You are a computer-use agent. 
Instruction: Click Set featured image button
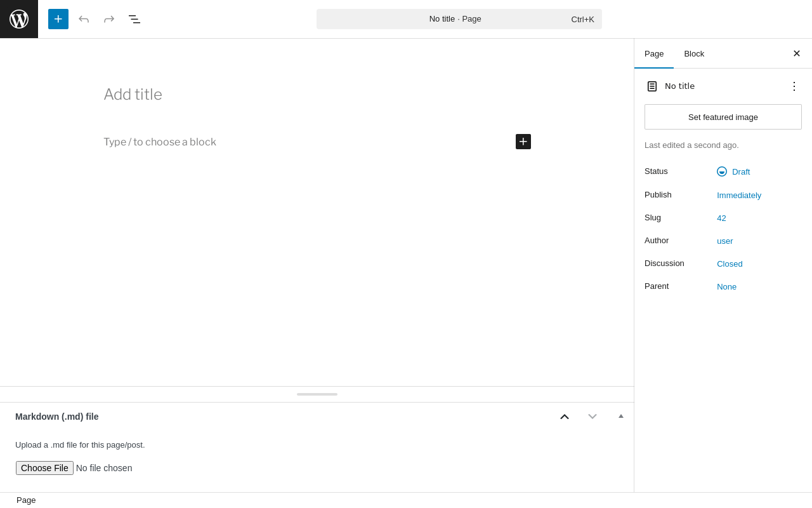pos(723,117)
